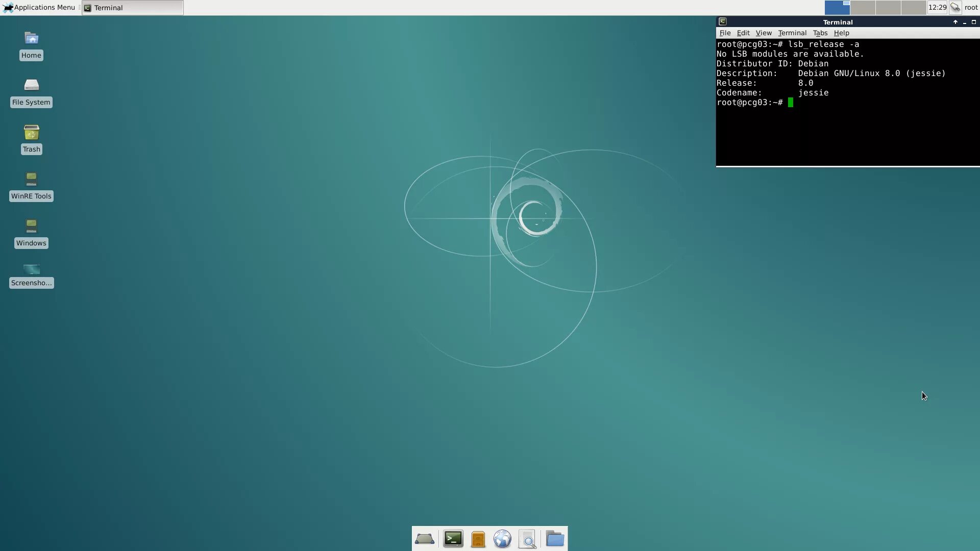The width and height of the screenshot is (980, 551).
Task: Switch to third workspace in pager
Action: [888, 8]
